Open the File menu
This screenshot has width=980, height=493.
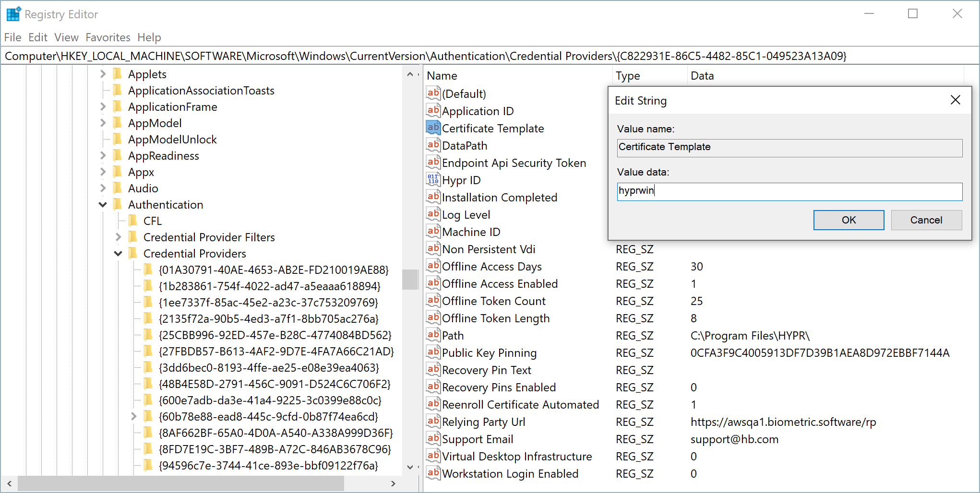pyautogui.click(x=12, y=37)
